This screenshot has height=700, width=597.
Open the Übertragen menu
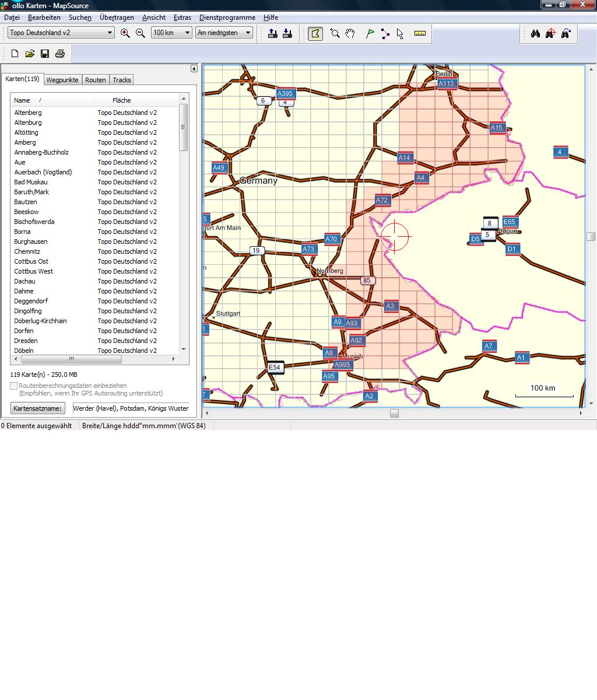pyautogui.click(x=117, y=17)
